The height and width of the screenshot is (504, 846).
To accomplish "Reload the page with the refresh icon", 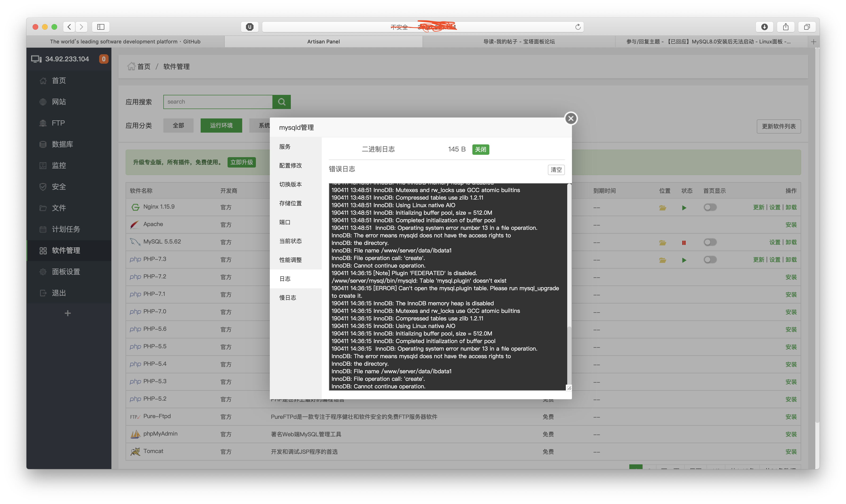I will [x=578, y=27].
